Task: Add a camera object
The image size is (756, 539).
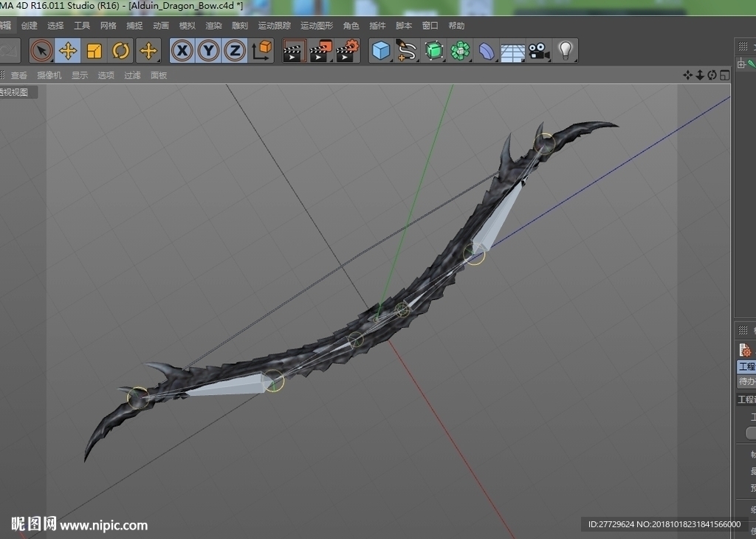Action: point(539,51)
